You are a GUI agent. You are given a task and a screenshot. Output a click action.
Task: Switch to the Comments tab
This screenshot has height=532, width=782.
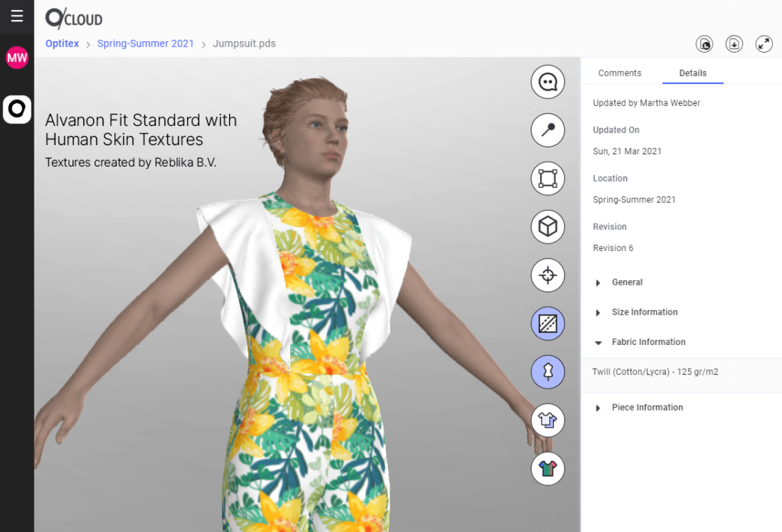pos(620,73)
